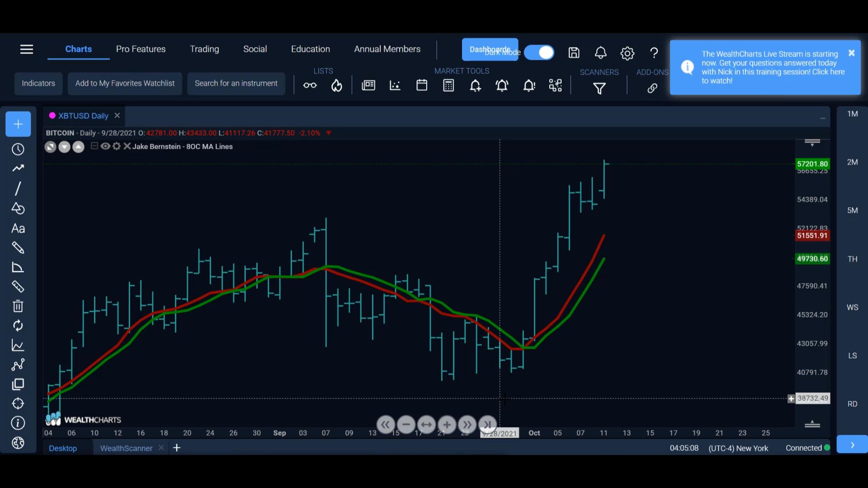Image resolution: width=868 pixels, height=488 pixels.
Task: Click the top price scale collapse handle
Action: (812, 143)
